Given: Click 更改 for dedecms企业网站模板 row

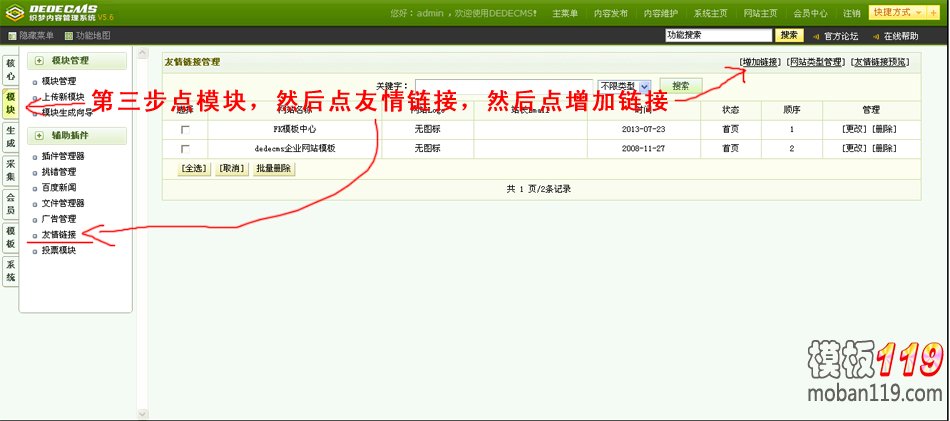Looking at the screenshot, I should click(x=854, y=148).
